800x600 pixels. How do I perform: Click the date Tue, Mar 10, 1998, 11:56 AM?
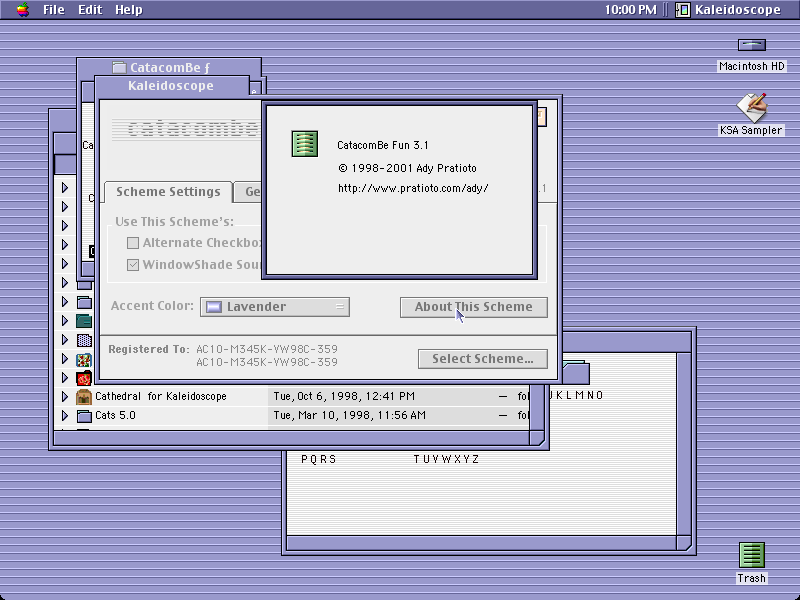click(x=349, y=415)
